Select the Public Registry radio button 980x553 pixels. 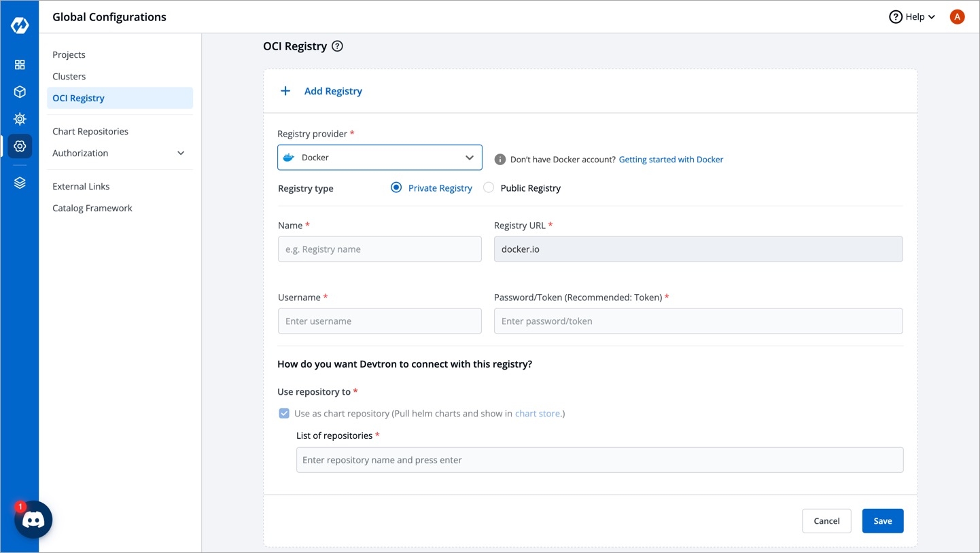[x=489, y=188]
